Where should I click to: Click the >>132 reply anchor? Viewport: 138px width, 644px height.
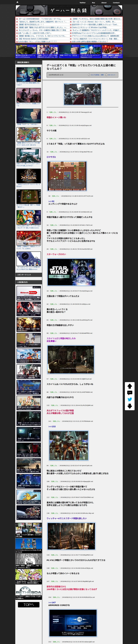52,427
